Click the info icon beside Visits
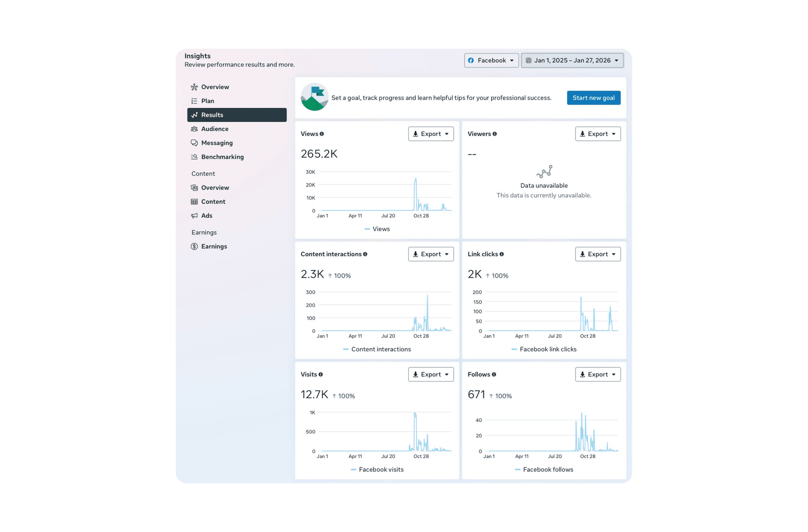This screenshot has height=532, width=808. pyautogui.click(x=320, y=375)
